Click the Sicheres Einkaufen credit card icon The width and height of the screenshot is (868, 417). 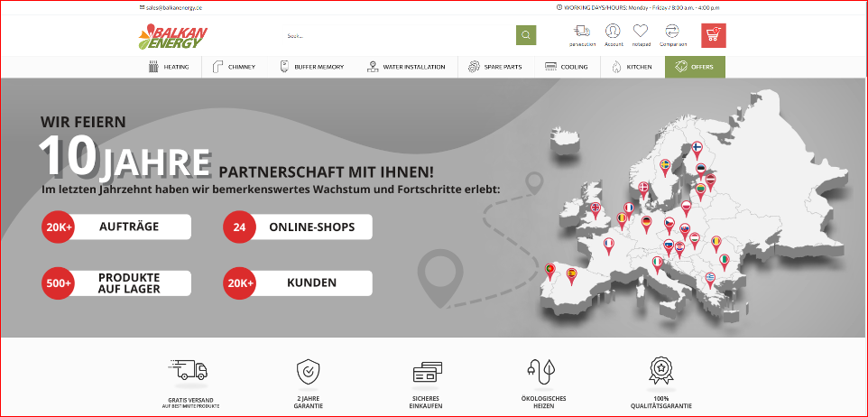(x=425, y=371)
